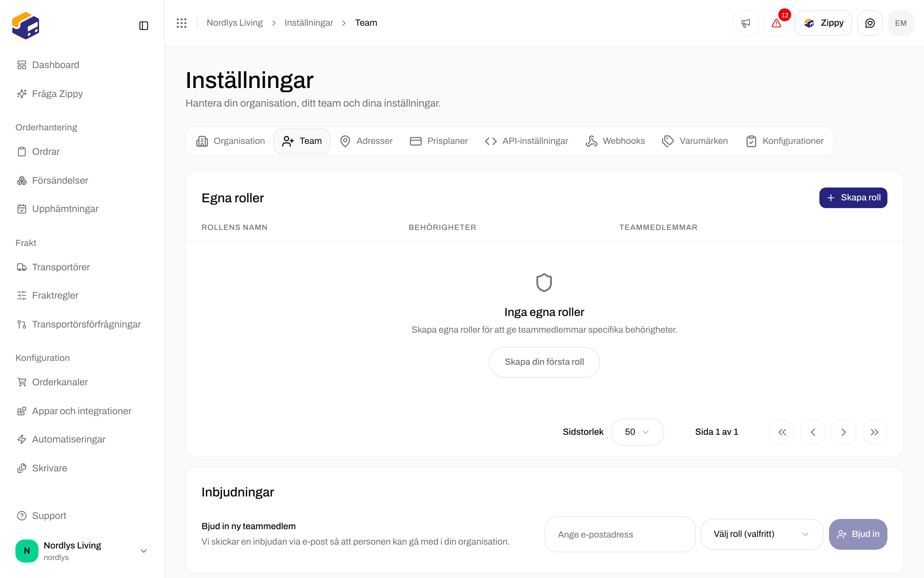The image size is (924, 578).
Task: Click the Skapa roll button
Action: click(x=853, y=197)
